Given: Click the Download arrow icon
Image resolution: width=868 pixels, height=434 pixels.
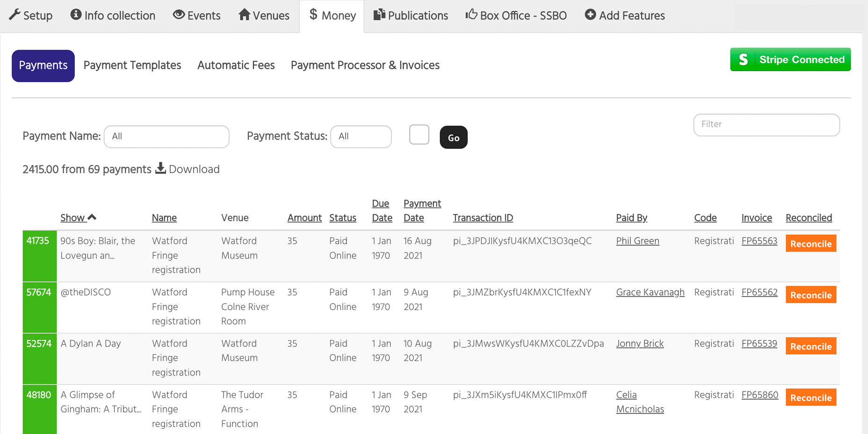Looking at the screenshot, I should click(160, 168).
